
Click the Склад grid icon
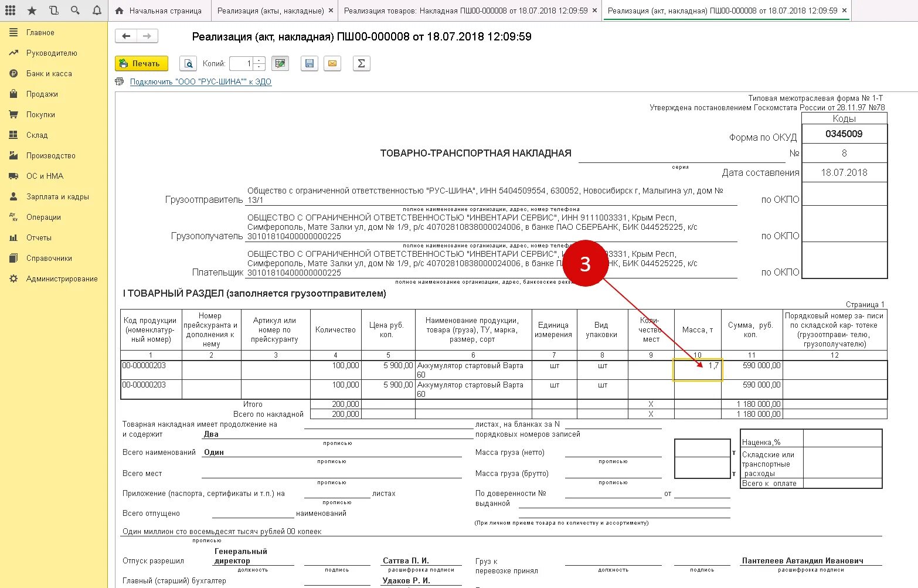[x=13, y=135]
